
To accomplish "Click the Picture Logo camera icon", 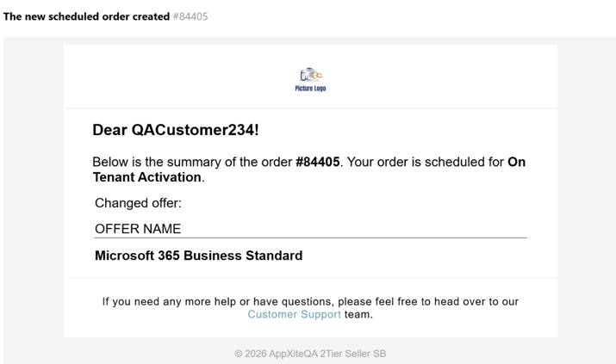I will (x=311, y=75).
